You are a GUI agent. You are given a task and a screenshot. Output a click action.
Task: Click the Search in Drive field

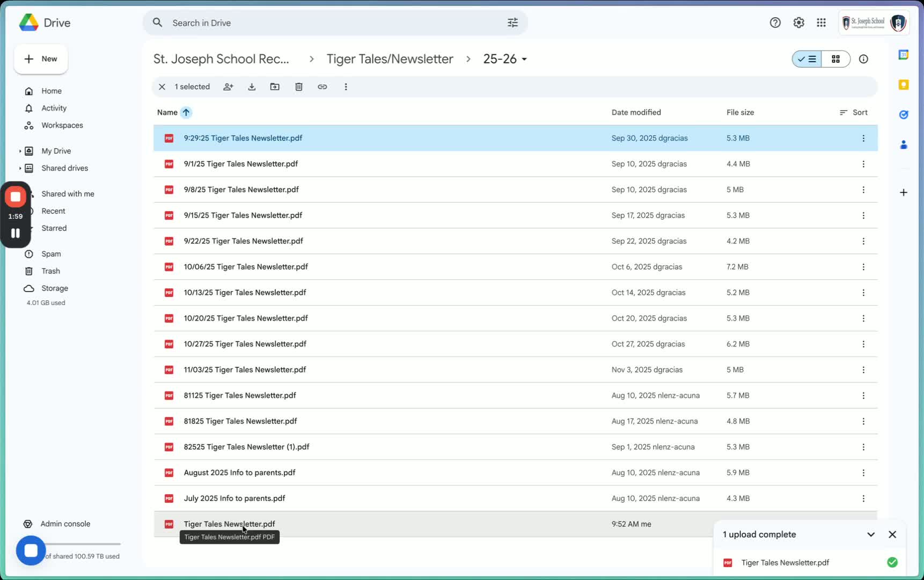click(335, 23)
